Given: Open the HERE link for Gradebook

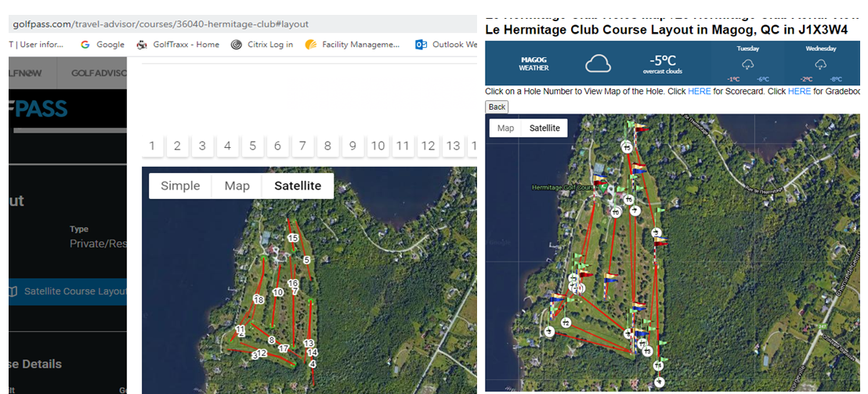Looking at the screenshot, I should (799, 92).
